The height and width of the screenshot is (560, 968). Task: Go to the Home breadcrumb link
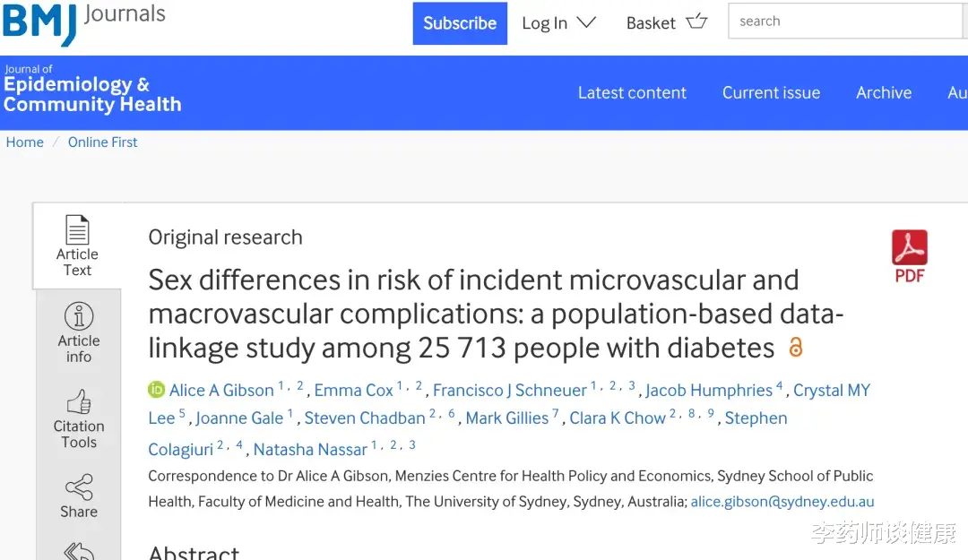click(x=25, y=142)
